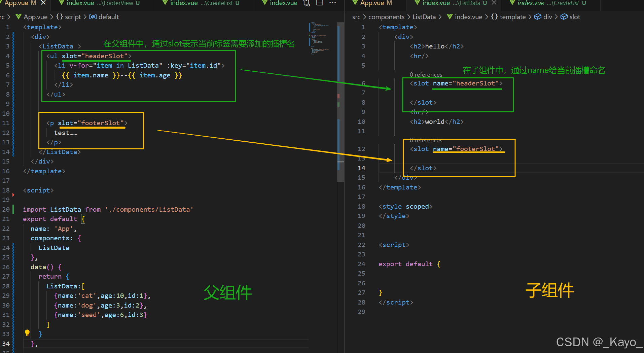
Task: Click the 'ListData:[' array declaration
Action: click(66, 286)
